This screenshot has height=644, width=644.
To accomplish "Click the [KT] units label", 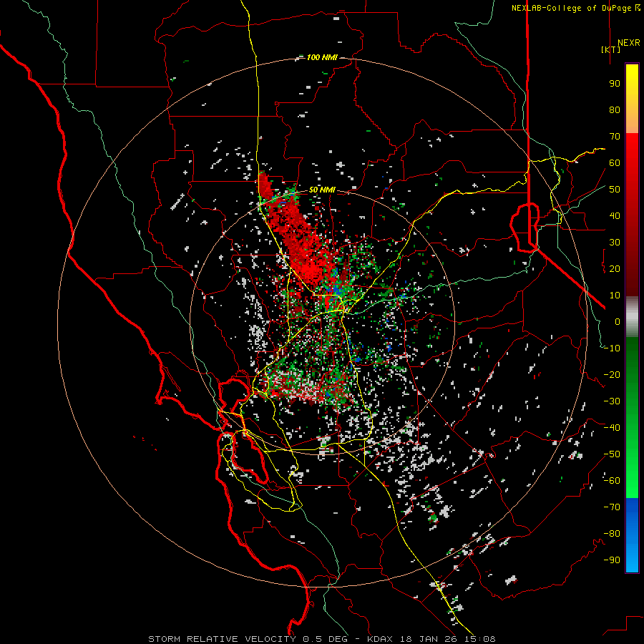I will [x=611, y=49].
